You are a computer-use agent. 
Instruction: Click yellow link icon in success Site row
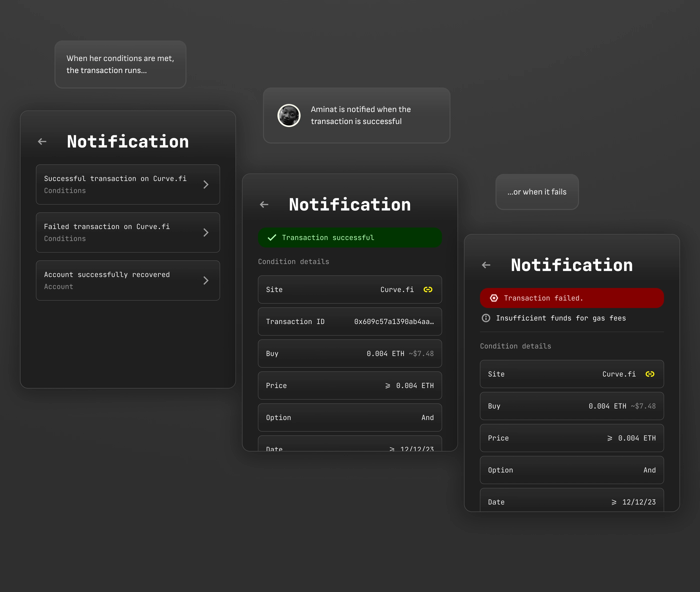(428, 289)
